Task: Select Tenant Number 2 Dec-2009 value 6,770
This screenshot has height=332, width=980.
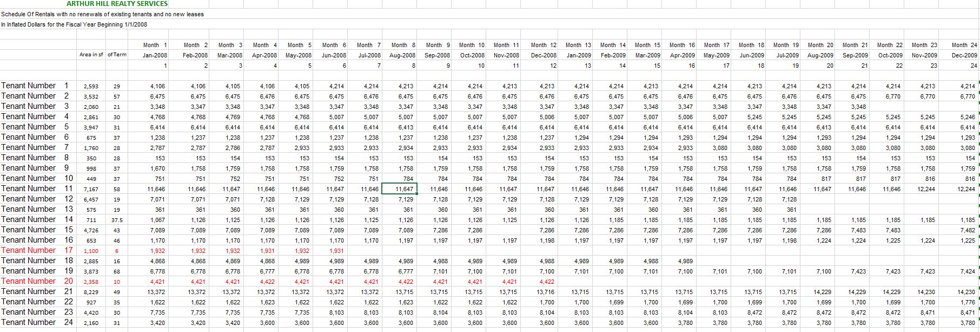Action: tap(967, 96)
